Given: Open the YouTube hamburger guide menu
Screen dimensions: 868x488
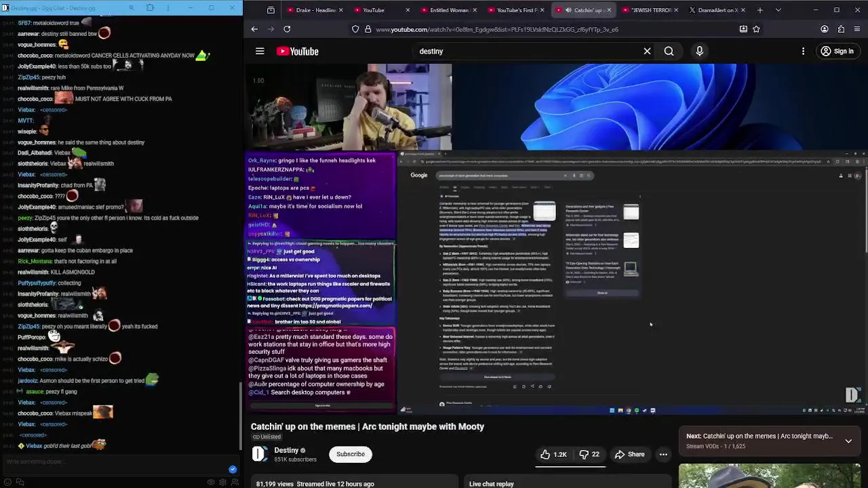Looking at the screenshot, I should tap(260, 52).
